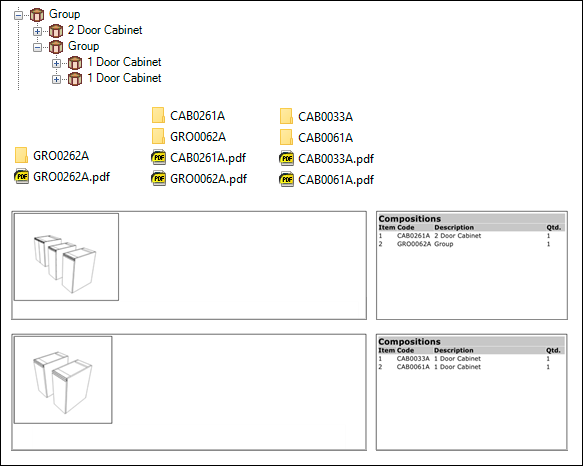Image resolution: width=583 pixels, height=466 pixels.
Task: Click the Group description in Compositions table
Action: click(444, 244)
